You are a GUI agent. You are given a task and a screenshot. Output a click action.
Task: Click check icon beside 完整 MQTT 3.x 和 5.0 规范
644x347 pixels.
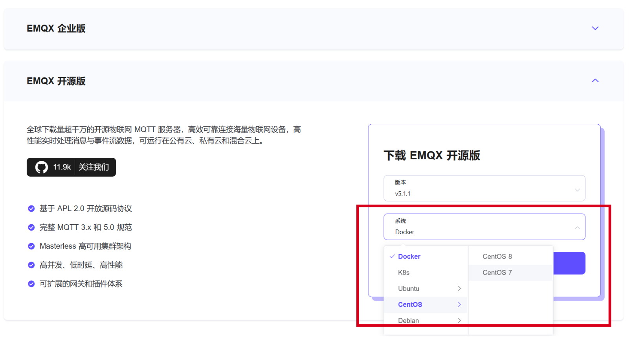coord(31,227)
